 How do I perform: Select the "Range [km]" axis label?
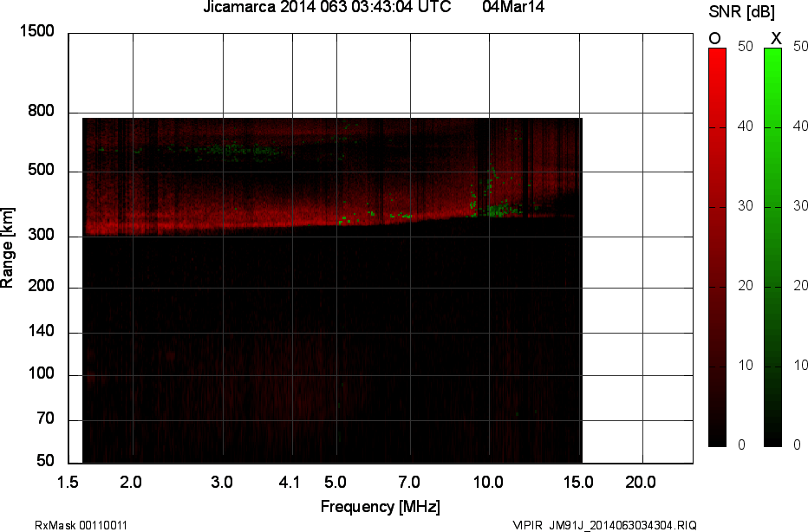point(8,247)
